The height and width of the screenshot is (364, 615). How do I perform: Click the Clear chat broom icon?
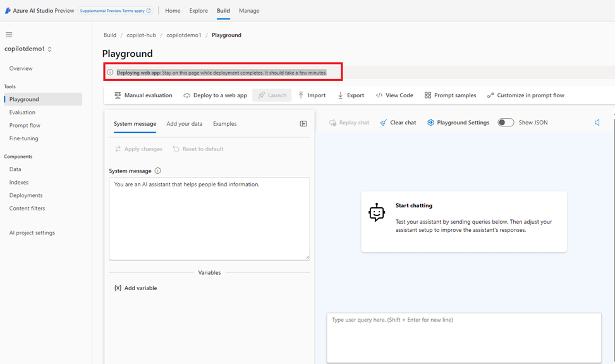pos(383,123)
